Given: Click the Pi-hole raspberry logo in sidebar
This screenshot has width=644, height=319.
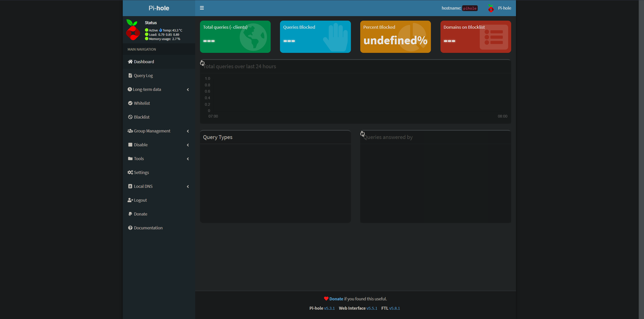Looking at the screenshot, I should click(133, 30).
